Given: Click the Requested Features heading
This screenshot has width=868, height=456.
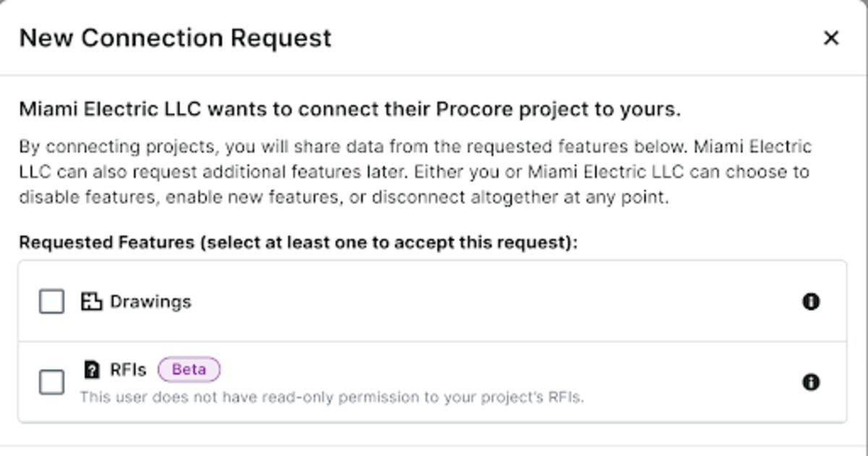Looking at the screenshot, I should [x=297, y=242].
